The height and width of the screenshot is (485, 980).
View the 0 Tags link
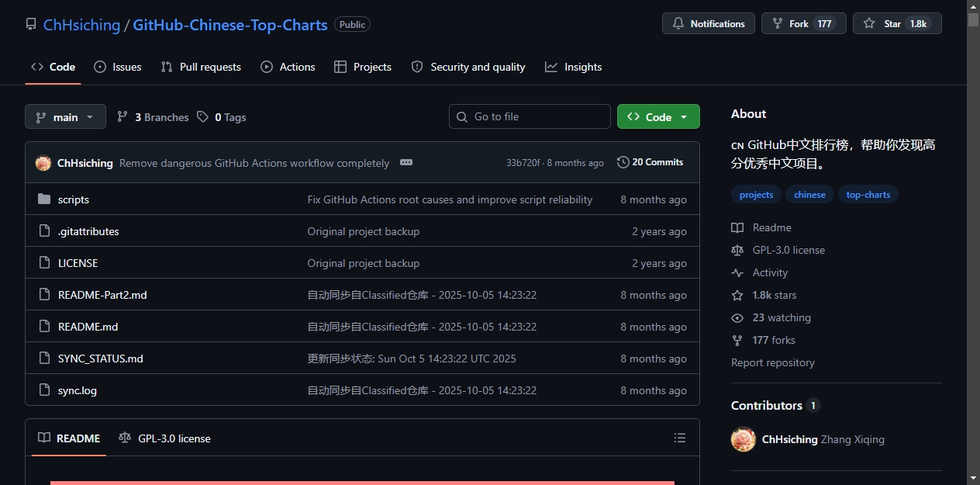pyautogui.click(x=222, y=117)
